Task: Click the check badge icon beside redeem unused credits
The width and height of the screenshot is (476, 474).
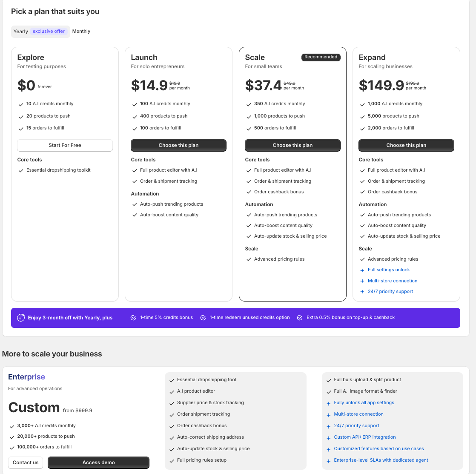Action: point(203,318)
